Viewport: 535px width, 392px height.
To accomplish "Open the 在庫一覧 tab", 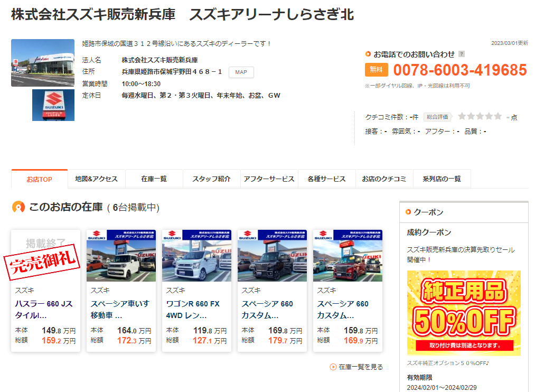I will (154, 179).
